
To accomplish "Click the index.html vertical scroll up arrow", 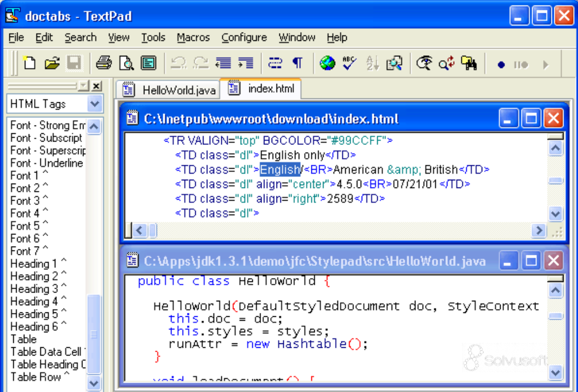I will tap(555, 148).
